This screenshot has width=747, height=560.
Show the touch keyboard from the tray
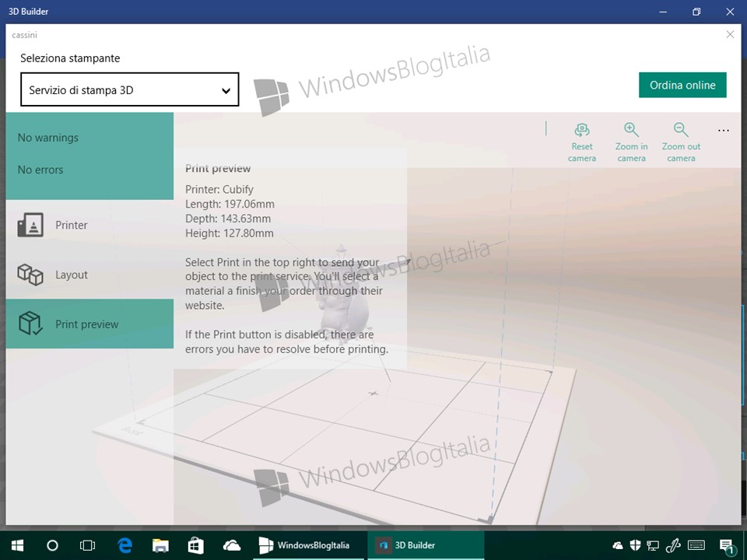click(696, 545)
